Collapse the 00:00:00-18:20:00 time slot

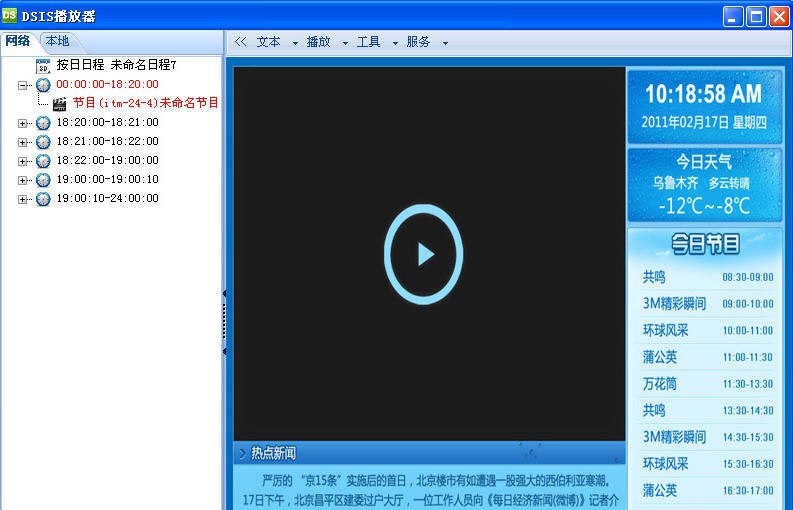[22, 86]
